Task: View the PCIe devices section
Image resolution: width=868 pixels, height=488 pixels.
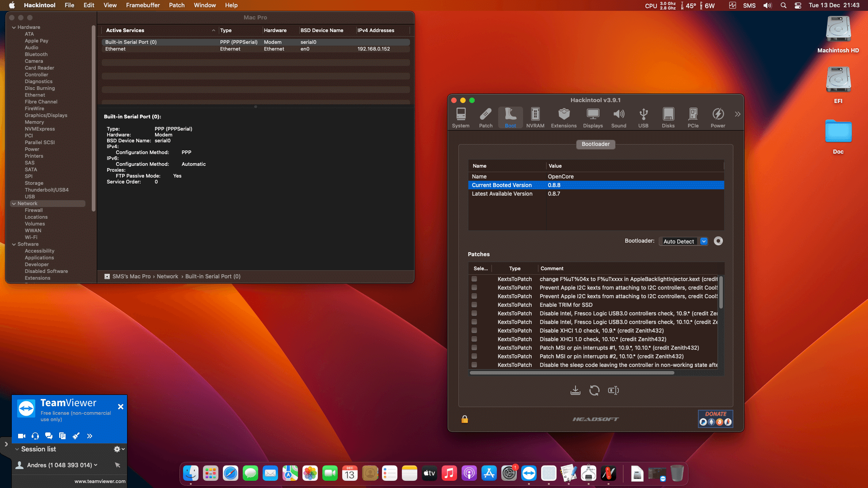Action: coord(693,117)
